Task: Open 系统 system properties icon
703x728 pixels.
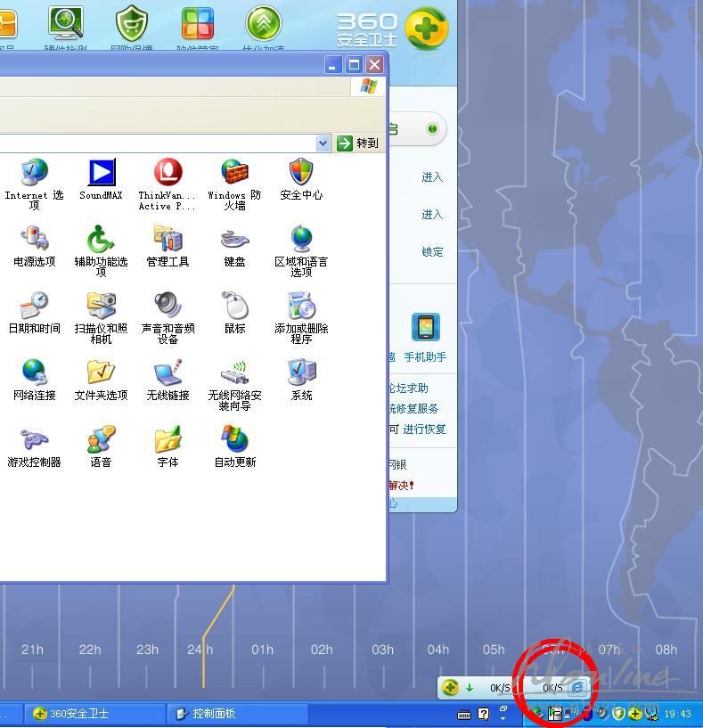Action: click(301, 380)
